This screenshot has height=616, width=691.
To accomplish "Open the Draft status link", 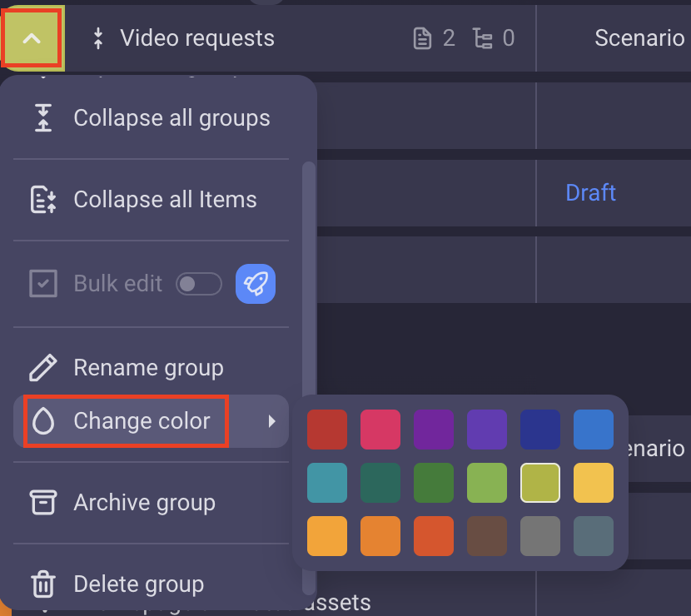I will point(590,193).
